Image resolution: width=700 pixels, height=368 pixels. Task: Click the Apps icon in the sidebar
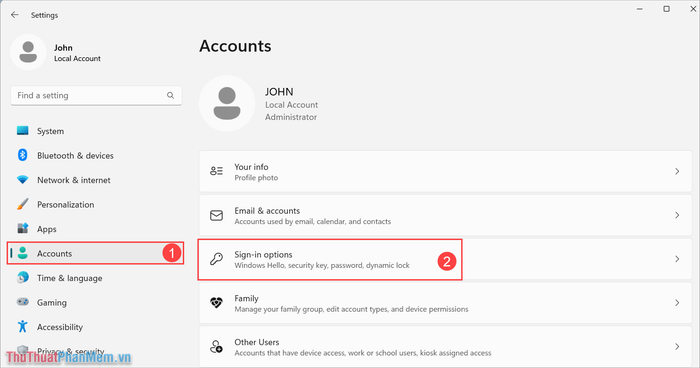[x=22, y=228]
